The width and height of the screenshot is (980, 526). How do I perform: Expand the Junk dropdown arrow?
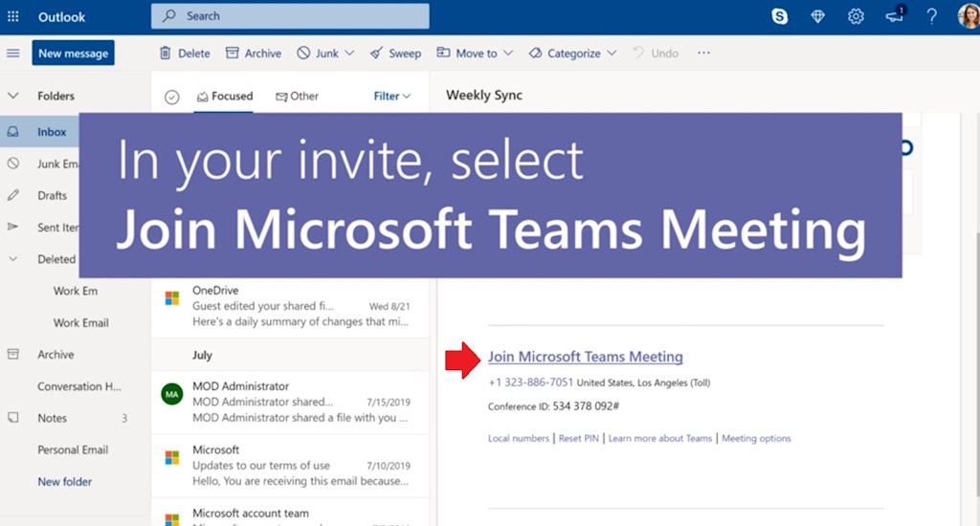349,54
